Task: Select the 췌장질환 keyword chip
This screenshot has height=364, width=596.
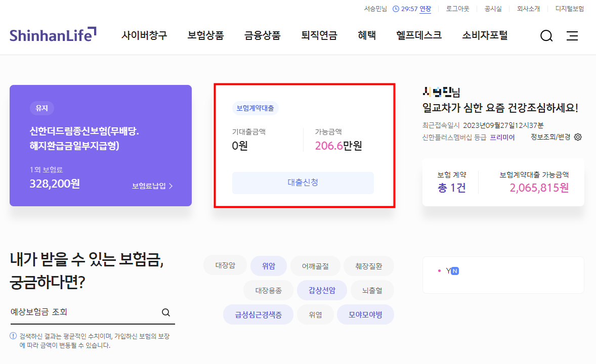Action: point(369,266)
